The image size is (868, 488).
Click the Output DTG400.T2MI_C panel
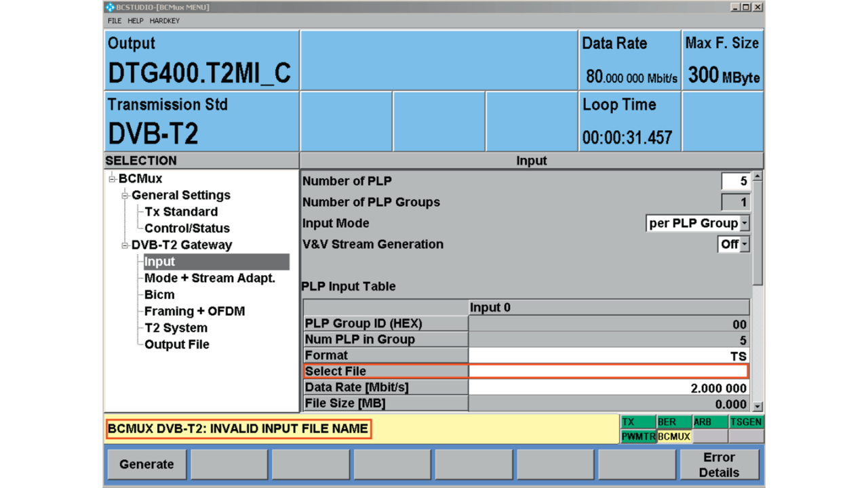tap(201, 60)
